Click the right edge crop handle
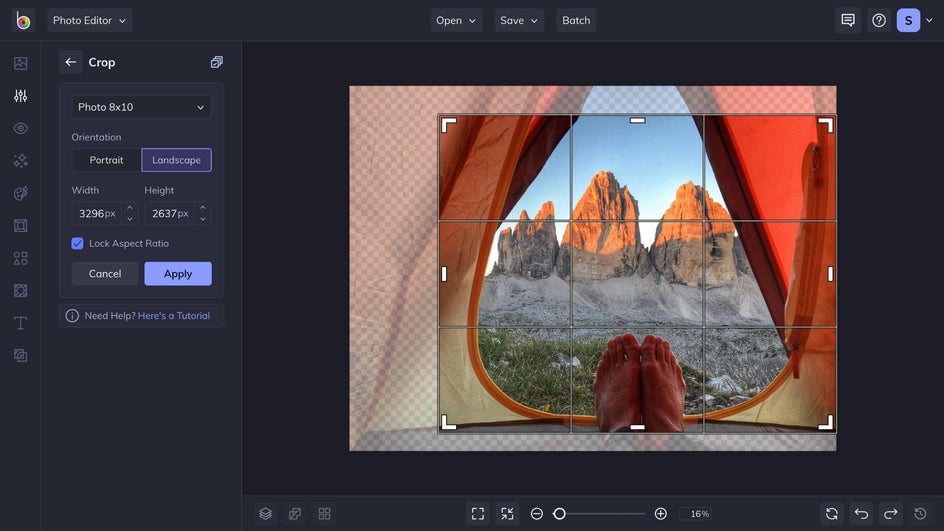The image size is (944, 531). tap(830, 274)
